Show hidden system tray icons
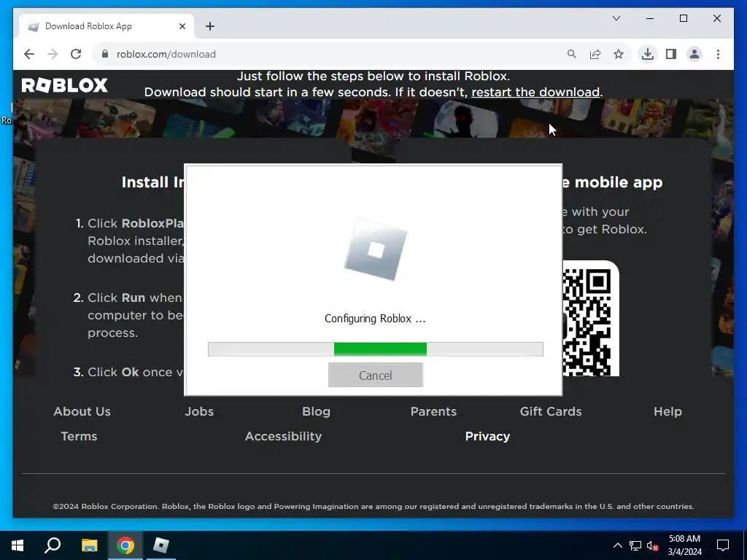This screenshot has height=560, width=747. (x=617, y=545)
